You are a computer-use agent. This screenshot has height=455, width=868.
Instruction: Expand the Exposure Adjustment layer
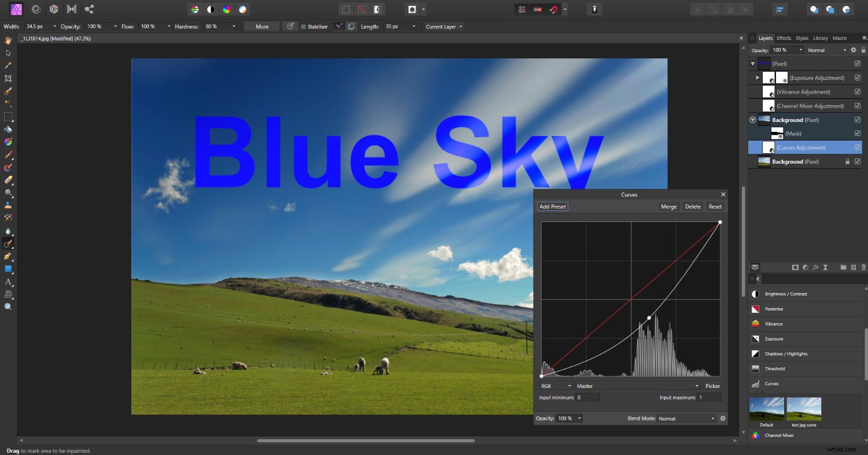coord(757,77)
